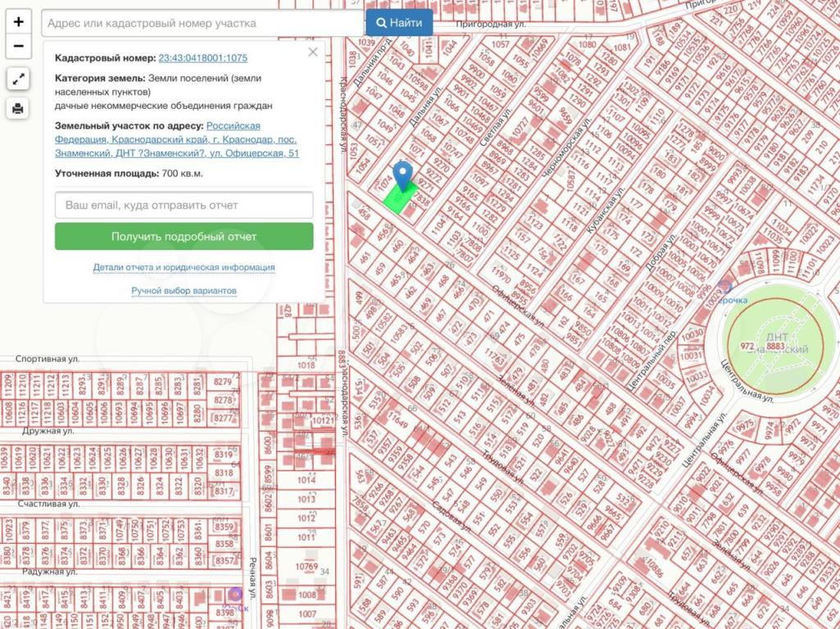Viewport: 840px width, 629px height.
Task: Expand Ручной выбор вариантов options
Action: pyautogui.click(x=184, y=291)
